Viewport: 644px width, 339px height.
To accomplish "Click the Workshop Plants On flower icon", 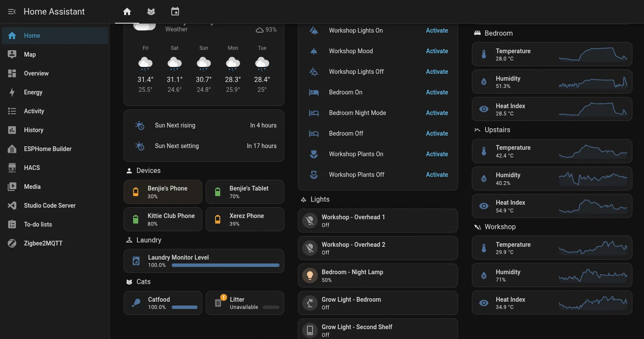I will [x=314, y=154].
